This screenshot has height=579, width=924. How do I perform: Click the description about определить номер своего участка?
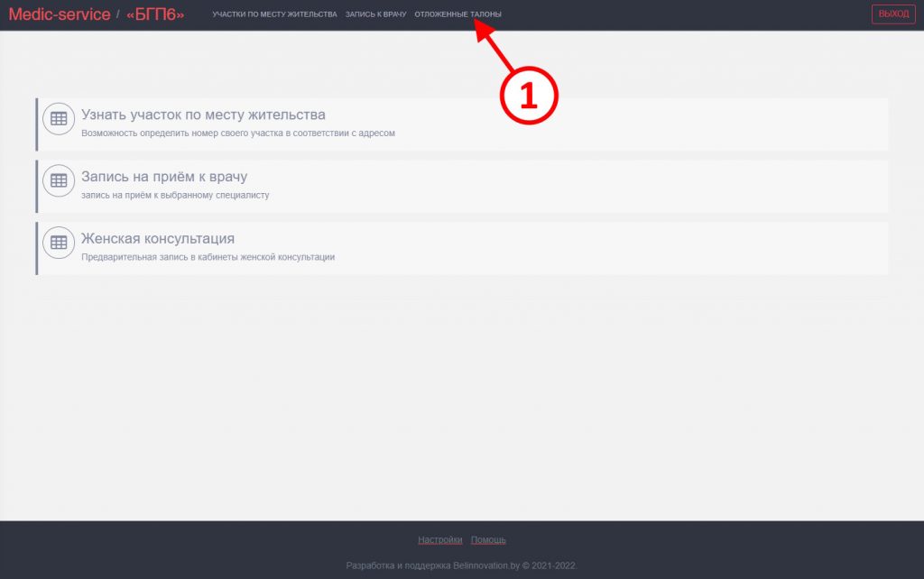click(238, 133)
